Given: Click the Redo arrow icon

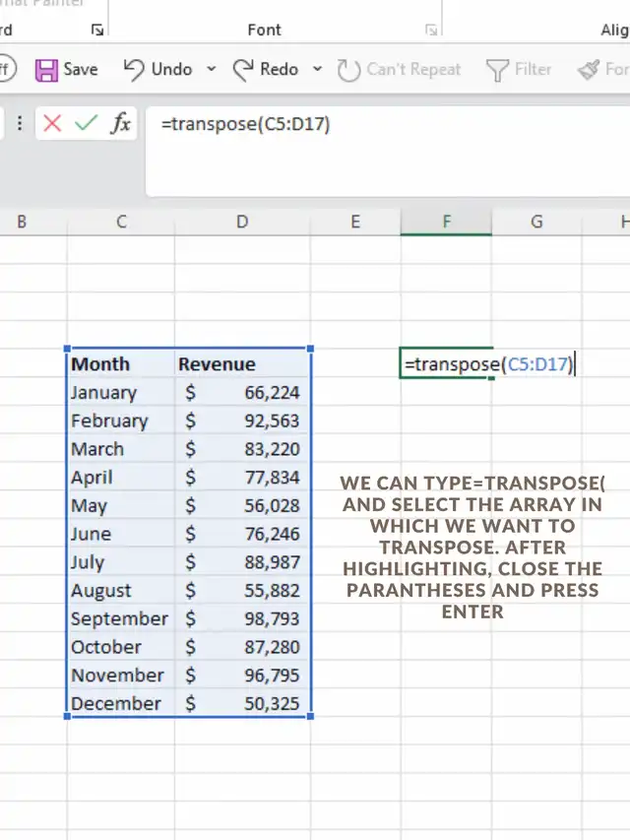Looking at the screenshot, I should [x=243, y=69].
